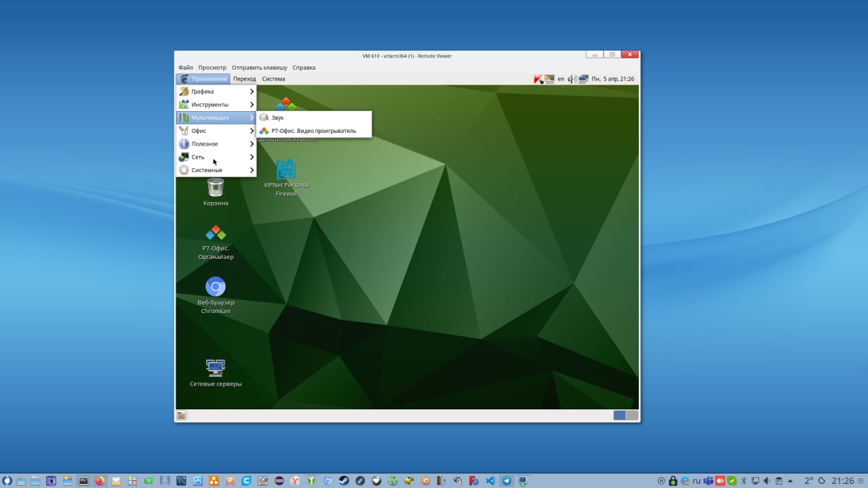
Task: Expand the Сеть submenu
Action: (x=216, y=157)
